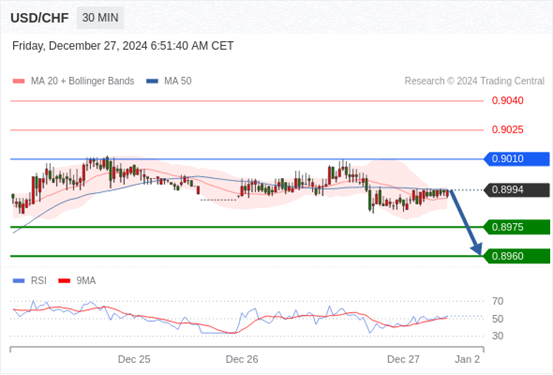
Task: Click the green 0.8975 support tag
Action: click(517, 227)
